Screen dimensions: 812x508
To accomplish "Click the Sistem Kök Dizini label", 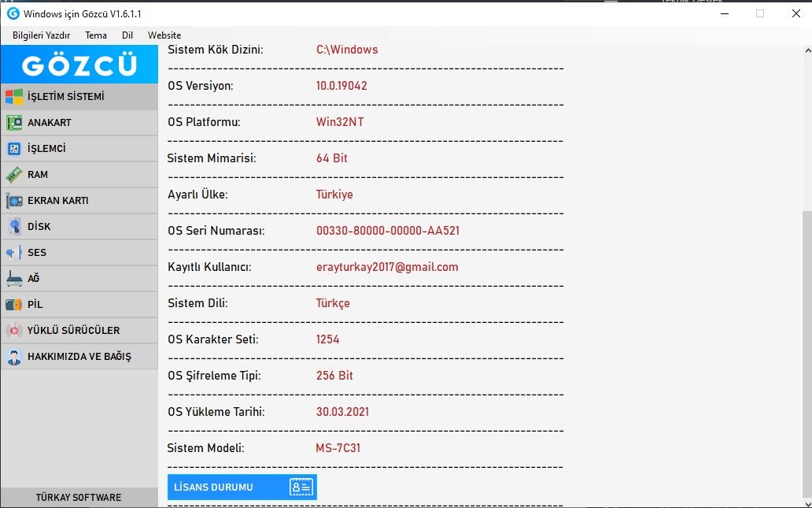I will [x=216, y=50].
